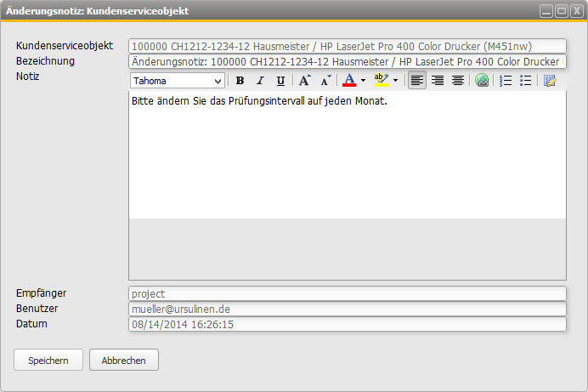Maximize the Änderungsnotiz window
588x392 pixels.
(x=562, y=11)
